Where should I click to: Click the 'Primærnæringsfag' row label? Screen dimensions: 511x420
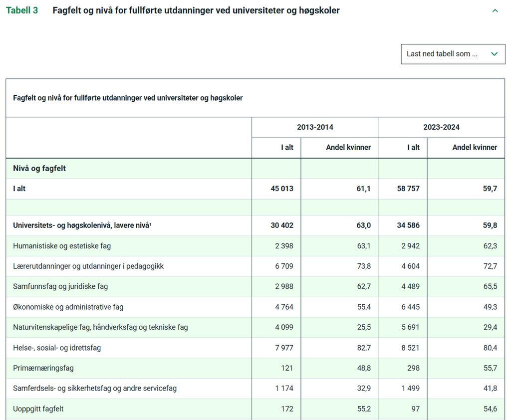tap(42, 368)
